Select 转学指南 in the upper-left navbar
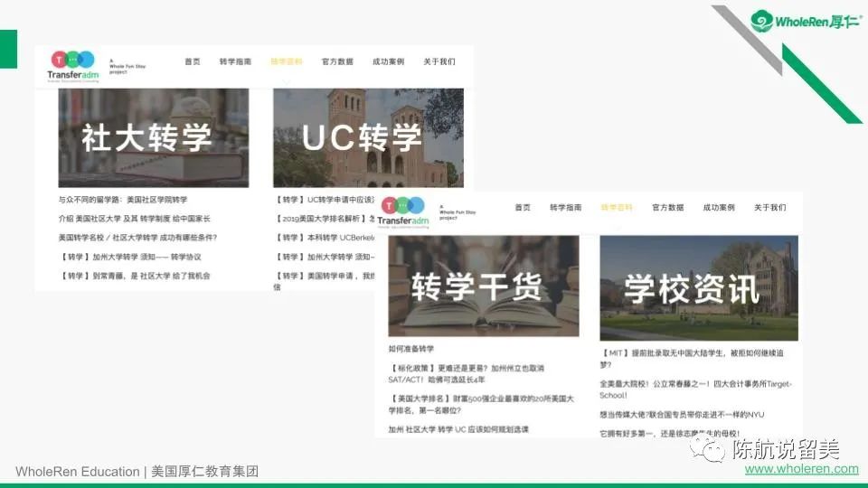Screen dimensions: 868x488 235,61
